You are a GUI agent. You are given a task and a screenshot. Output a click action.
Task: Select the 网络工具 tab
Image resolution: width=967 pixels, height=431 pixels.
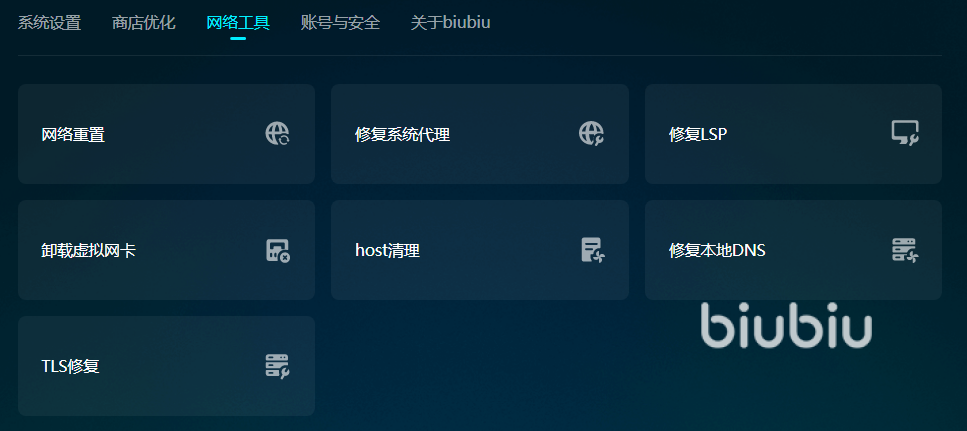point(238,23)
